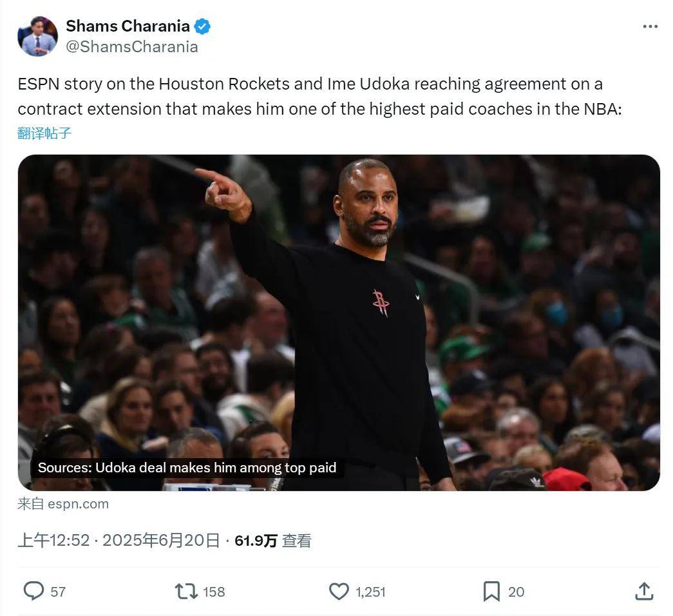Viewport: 673px width, 616px height.
Task: Open Shams Charania's profile avatar
Action: [x=38, y=36]
